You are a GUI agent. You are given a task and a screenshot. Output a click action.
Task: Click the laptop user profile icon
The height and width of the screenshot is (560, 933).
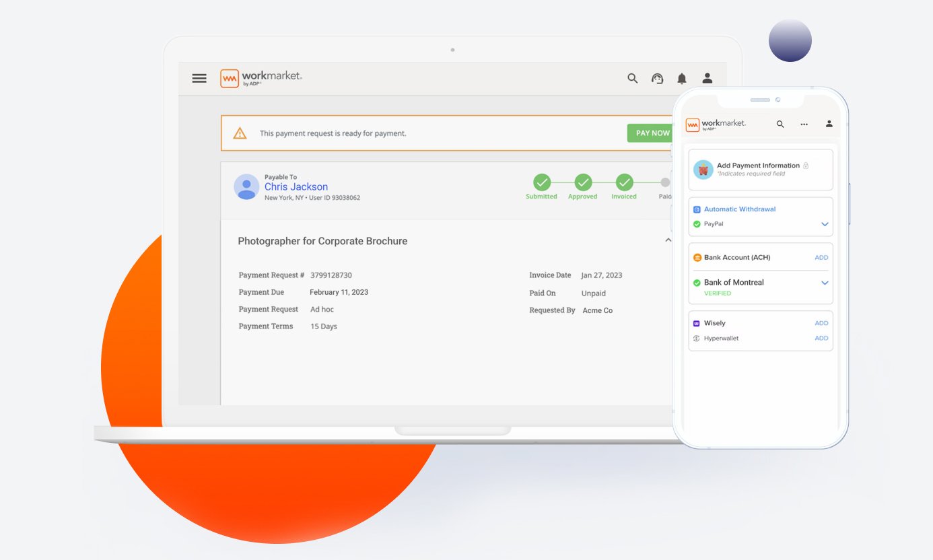point(707,78)
